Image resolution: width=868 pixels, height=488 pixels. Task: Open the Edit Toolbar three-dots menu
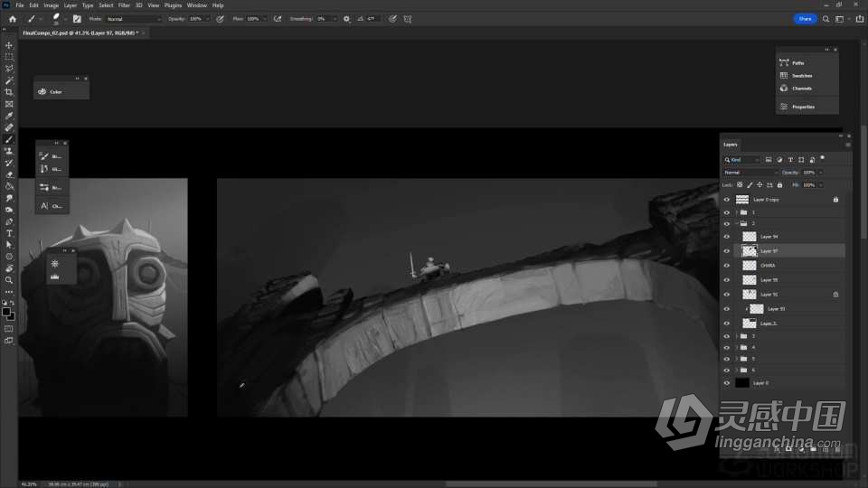point(9,292)
